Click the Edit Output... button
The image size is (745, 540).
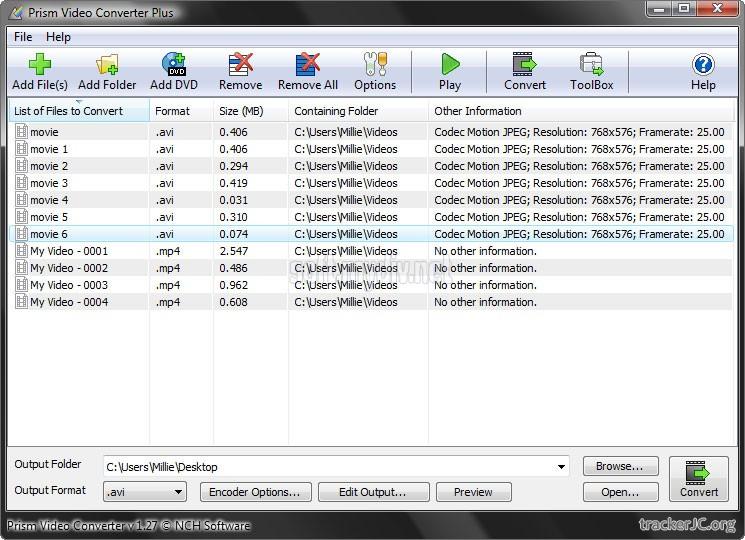click(x=373, y=492)
